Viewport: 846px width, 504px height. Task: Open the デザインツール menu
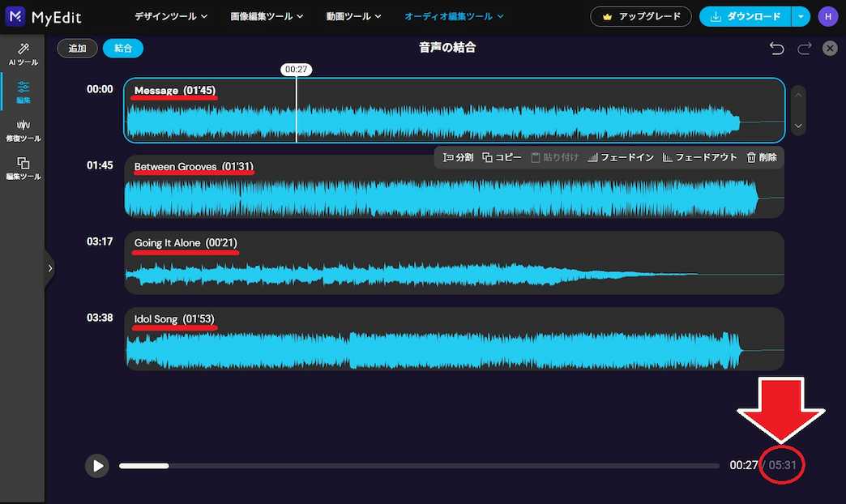pos(170,15)
